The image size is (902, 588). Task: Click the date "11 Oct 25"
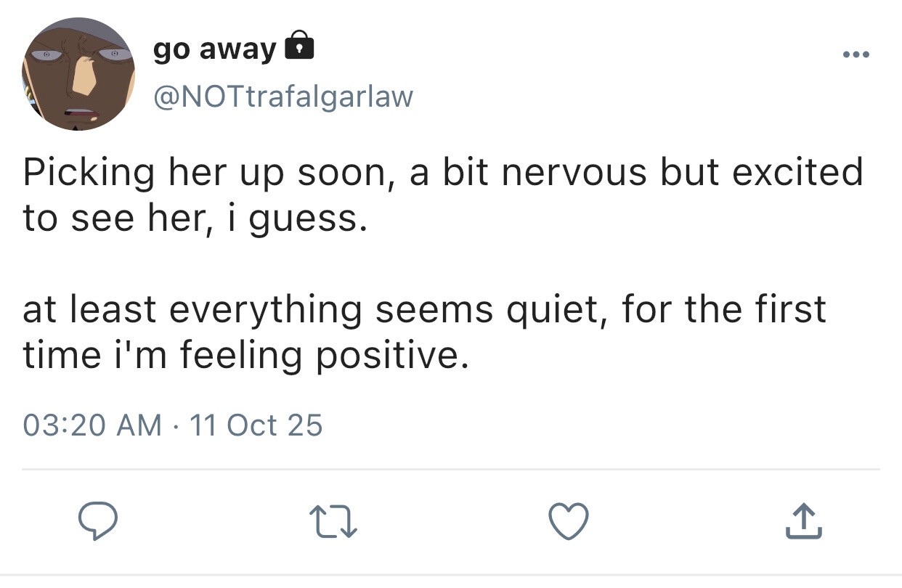coord(255,425)
